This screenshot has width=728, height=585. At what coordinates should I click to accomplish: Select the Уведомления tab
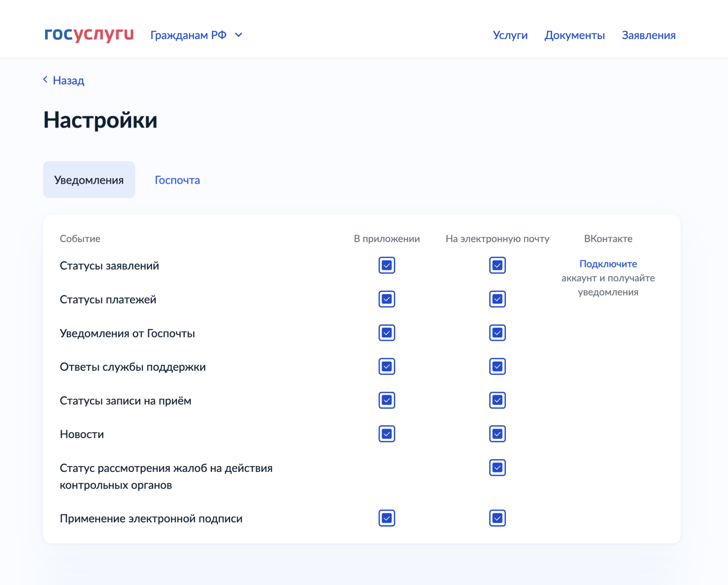tap(89, 179)
